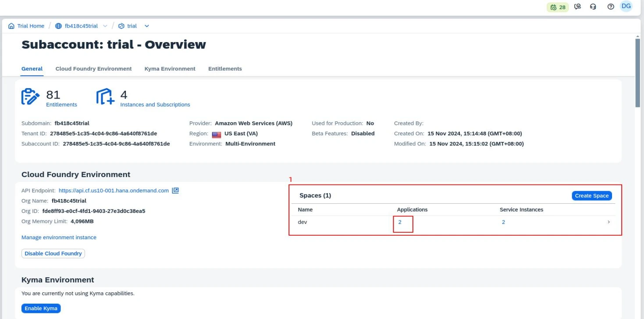Expand the fb418c45trial breadcrumb dropdown
The image size is (644, 319).
(105, 26)
